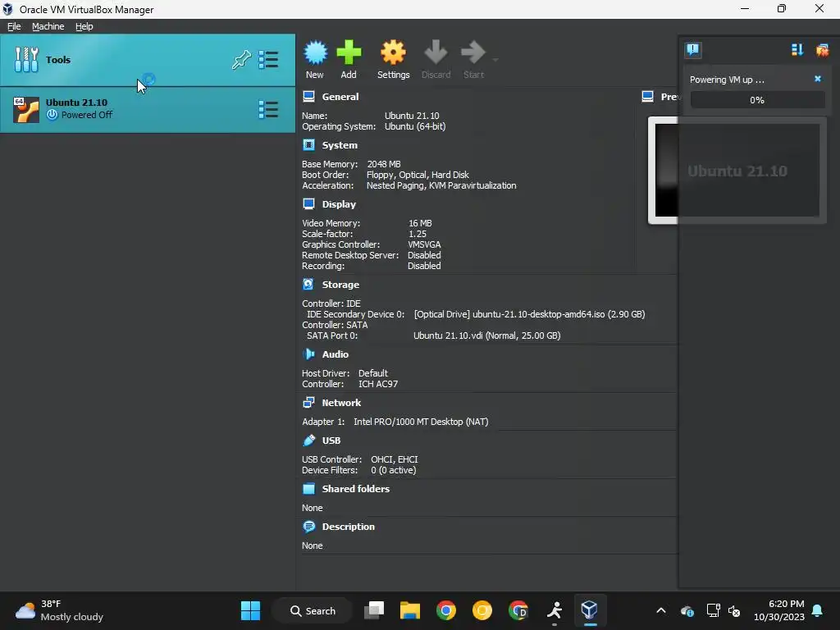Click the Audio speaker icon
Viewport: 840px width, 630px height.
tap(308, 354)
